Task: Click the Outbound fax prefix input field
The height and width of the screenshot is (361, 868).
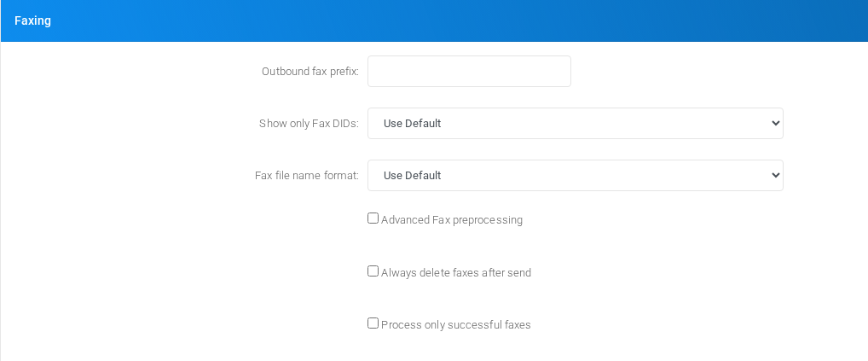Action: pyautogui.click(x=469, y=72)
